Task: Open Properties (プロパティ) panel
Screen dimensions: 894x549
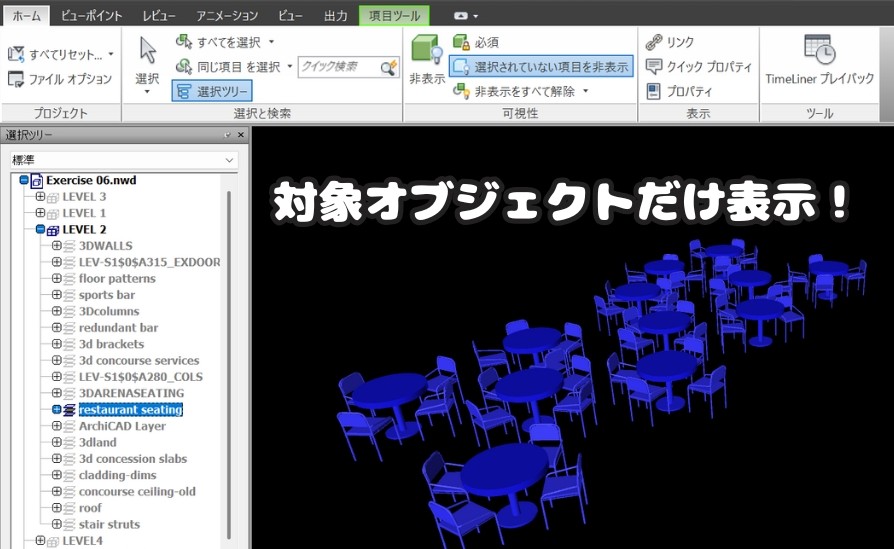Action: [680, 91]
